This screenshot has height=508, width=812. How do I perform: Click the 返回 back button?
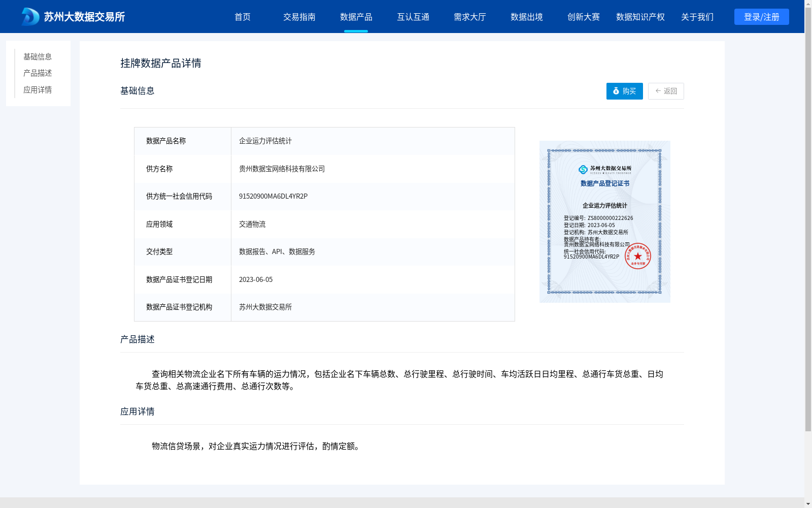[x=666, y=91]
